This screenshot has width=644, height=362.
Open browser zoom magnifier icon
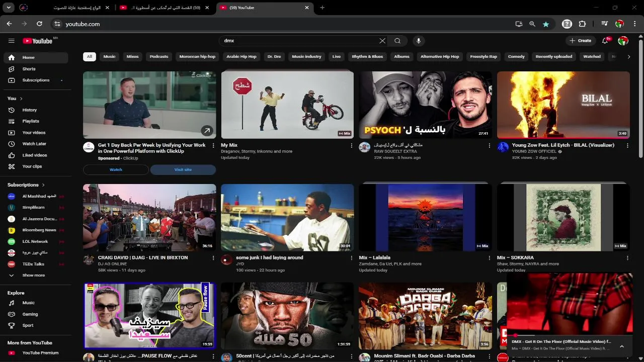(532, 24)
